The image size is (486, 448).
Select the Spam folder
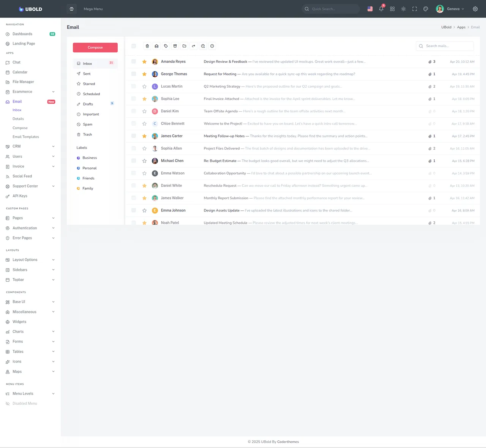click(x=95, y=124)
